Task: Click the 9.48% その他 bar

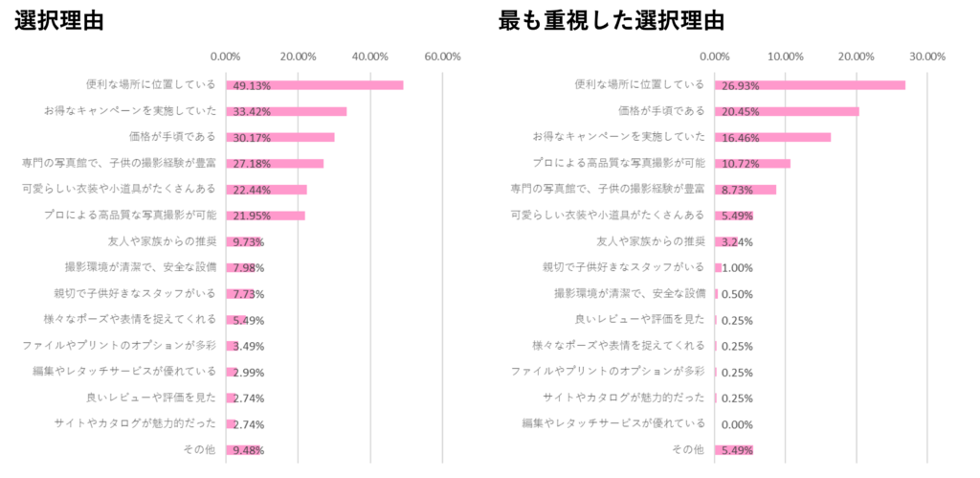Action: pyautogui.click(x=244, y=450)
